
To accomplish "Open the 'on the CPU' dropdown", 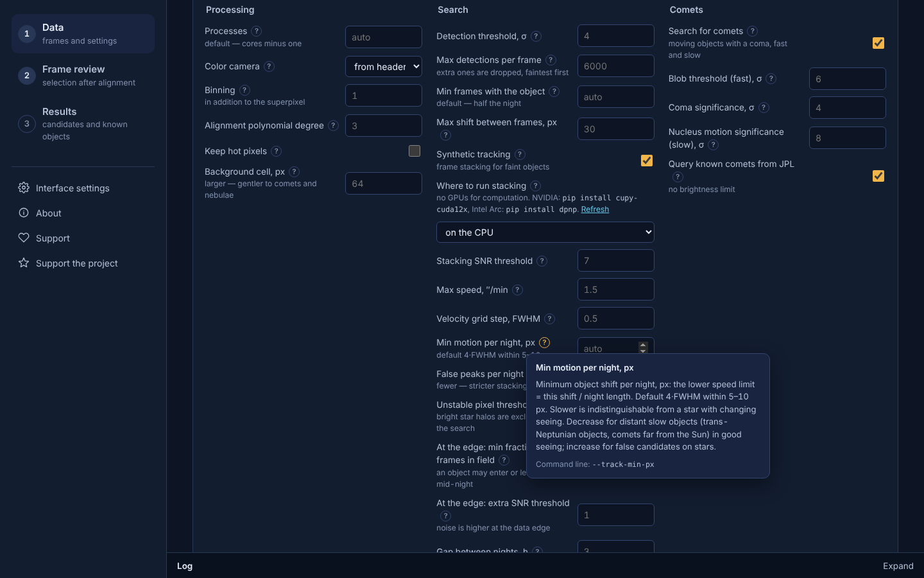I will point(545,232).
